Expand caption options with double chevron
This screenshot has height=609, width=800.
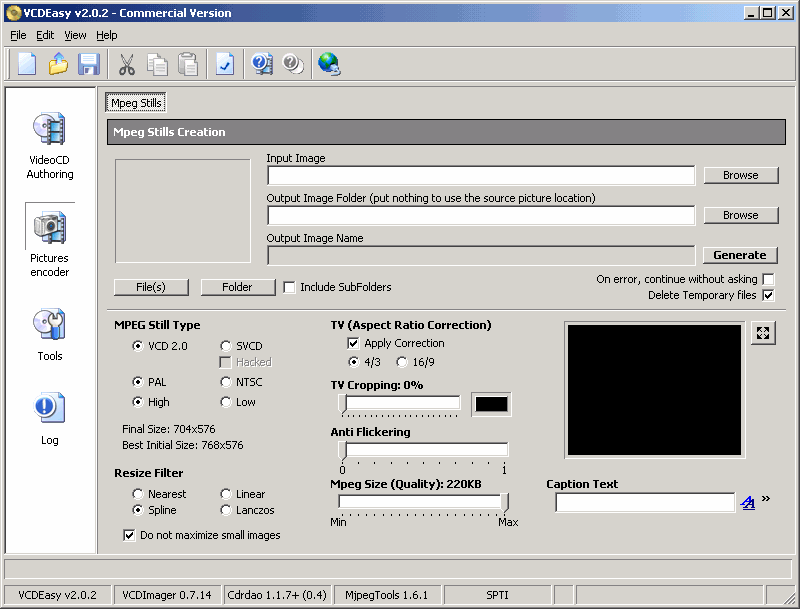pos(766,499)
